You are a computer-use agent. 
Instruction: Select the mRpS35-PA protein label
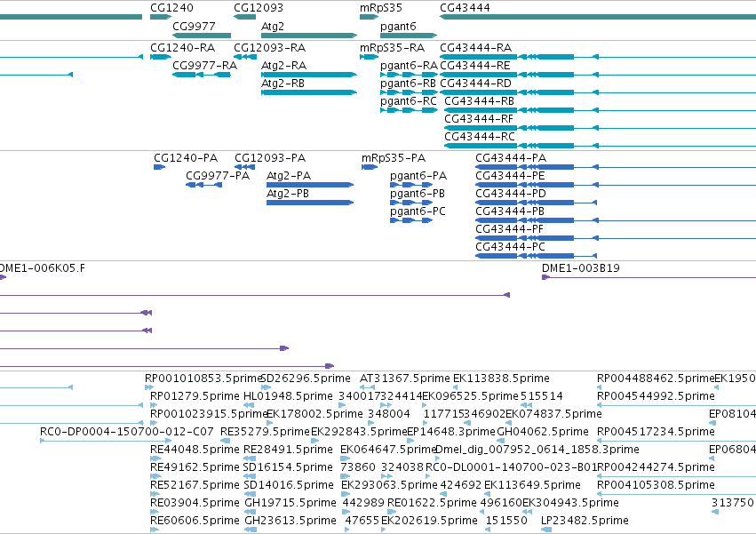click(x=394, y=158)
